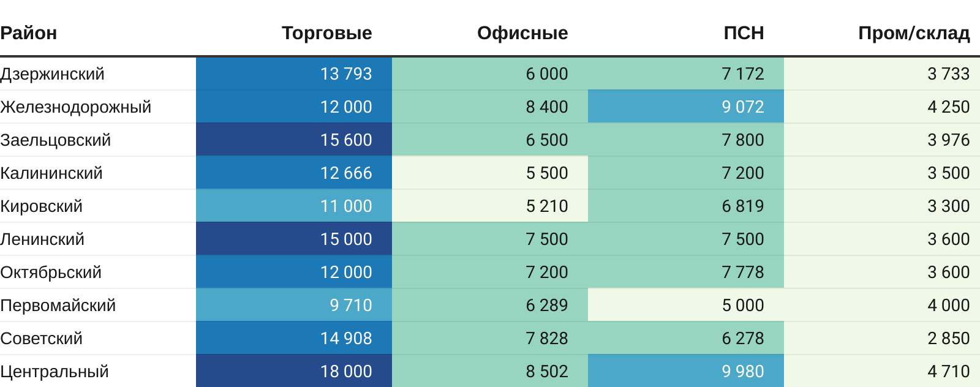
Task: Click the Пром/склад column header
Action: pyautogui.click(x=913, y=33)
